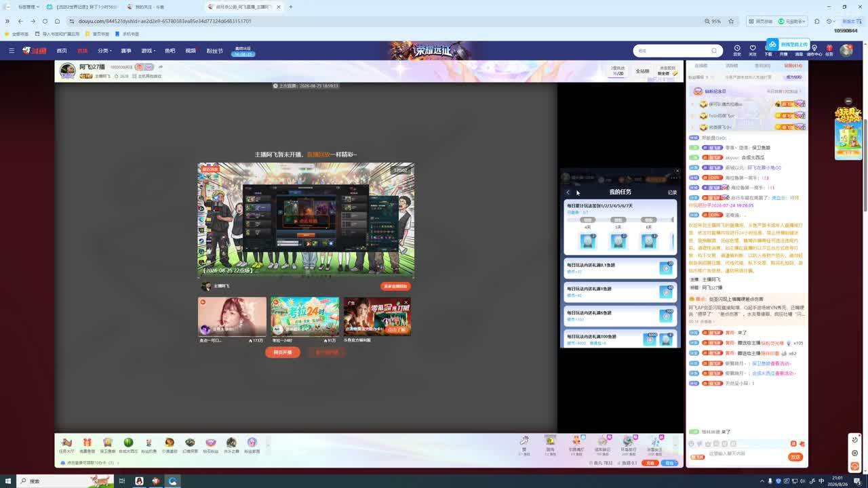The height and width of the screenshot is (488, 868).
Task: Close the 我的任务 task panel
Action: 677,171
